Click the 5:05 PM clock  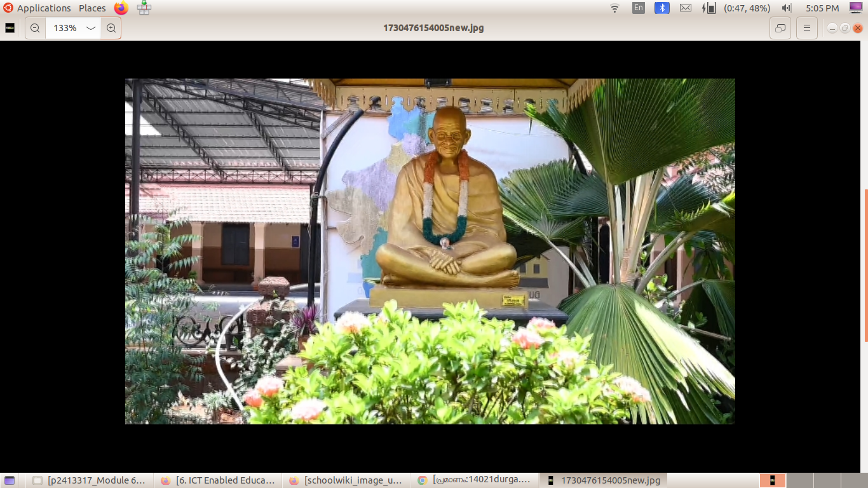[822, 8]
